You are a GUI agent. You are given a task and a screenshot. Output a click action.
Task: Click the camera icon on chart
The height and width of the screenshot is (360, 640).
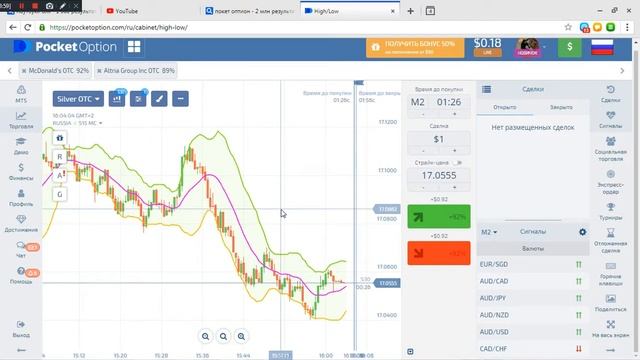[60, 138]
